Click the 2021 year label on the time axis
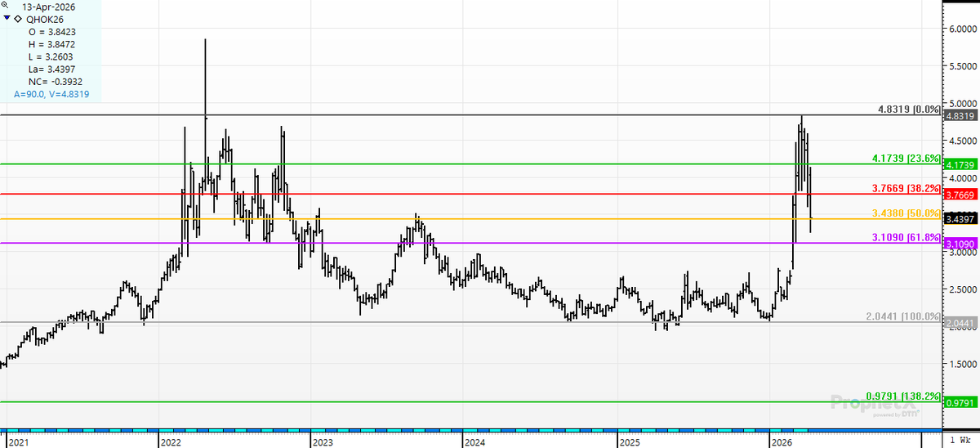980x448 pixels. (18, 441)
